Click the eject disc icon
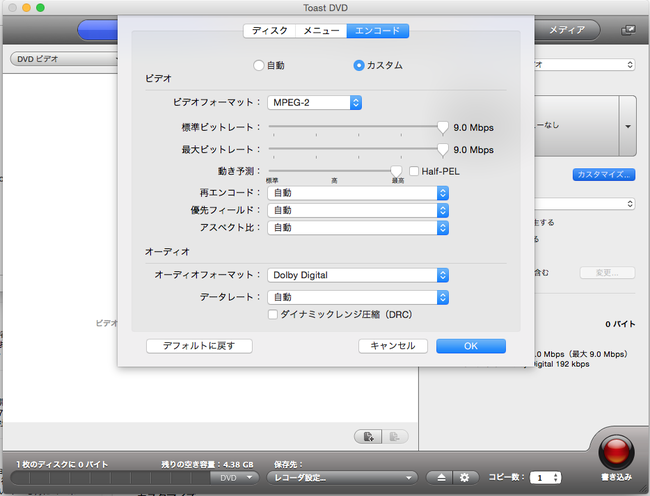 coord(441,478)
